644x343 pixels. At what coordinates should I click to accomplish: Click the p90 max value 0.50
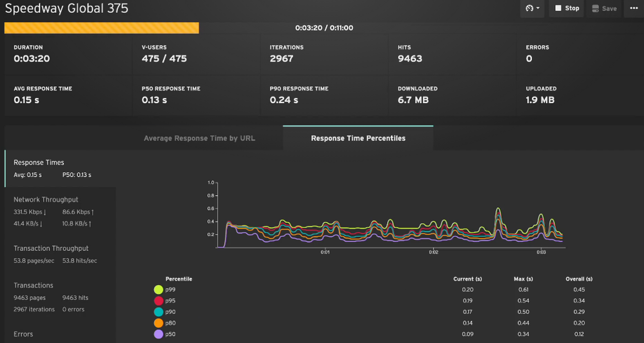523,312
